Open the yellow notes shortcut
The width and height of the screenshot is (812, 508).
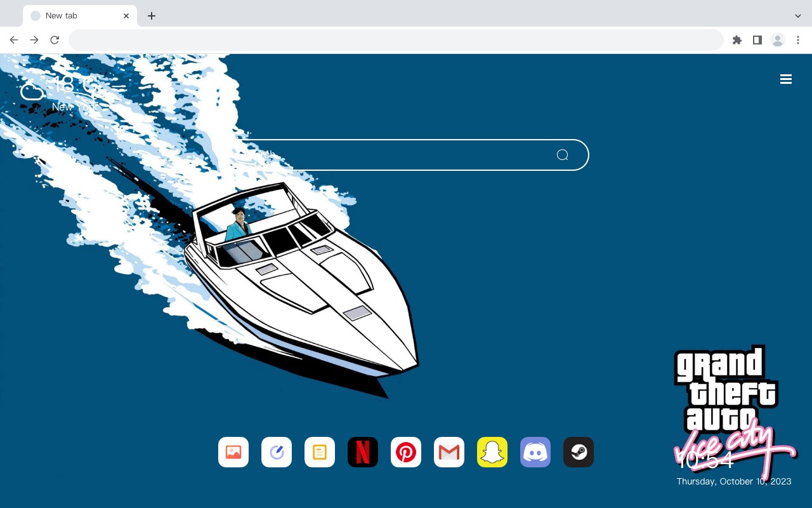pyautogui.click(x=320, y=452)
